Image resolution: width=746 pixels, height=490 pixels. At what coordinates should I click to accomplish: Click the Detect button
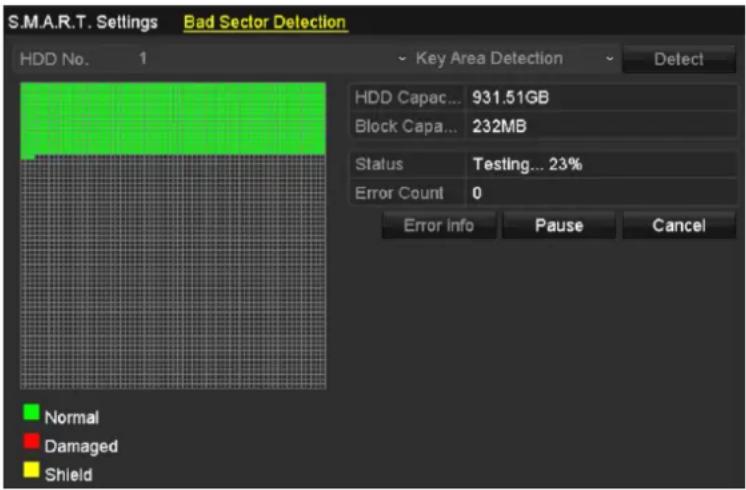point(678,59)
